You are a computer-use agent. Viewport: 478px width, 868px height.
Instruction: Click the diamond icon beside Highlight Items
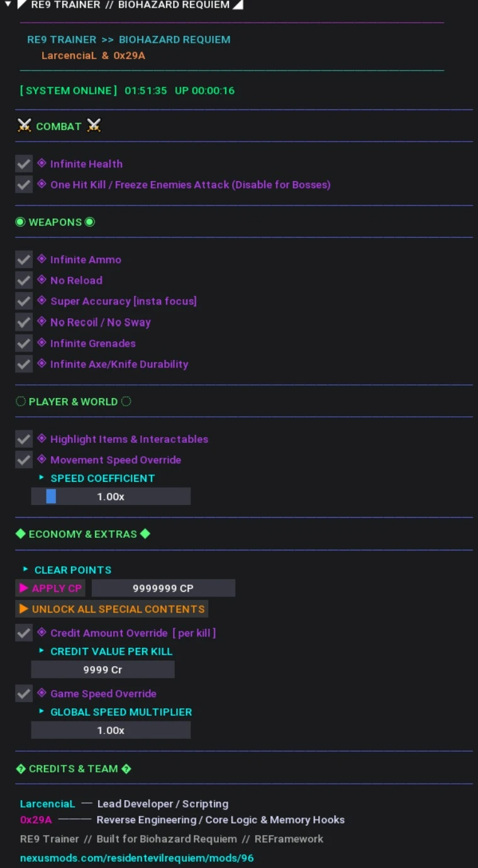click(42, 438)
